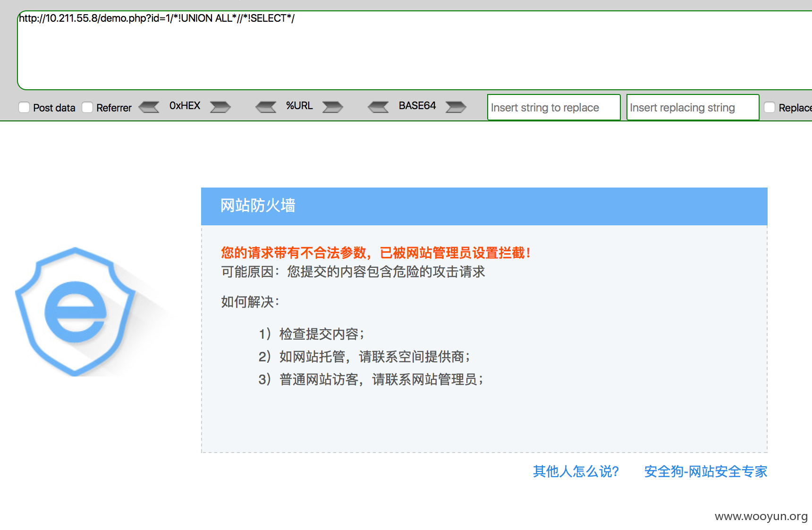Image resolution: width=812 pixels, height=530 pixels.
Task: Focus the URL text area
Action: point(414,50)
